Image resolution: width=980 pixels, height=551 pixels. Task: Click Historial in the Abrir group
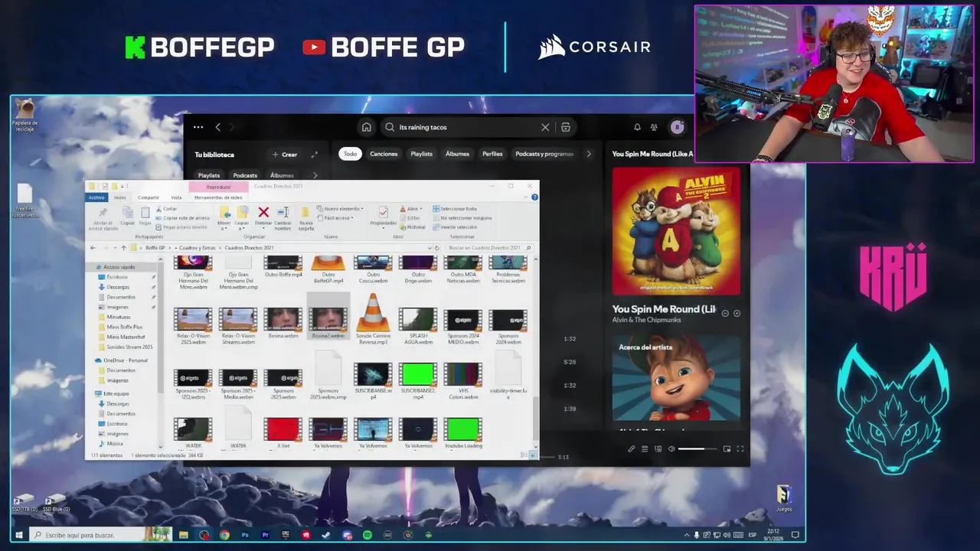pos(412,227)
